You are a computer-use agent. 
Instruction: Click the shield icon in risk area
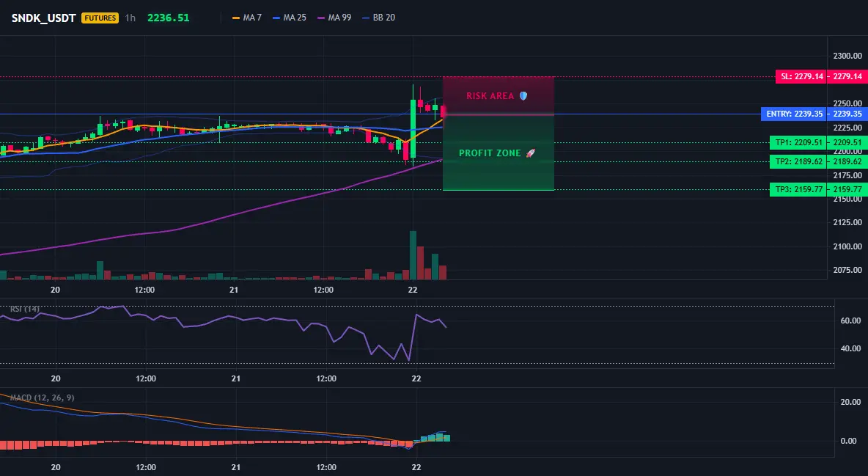pyautogui.click(x=523, y=96)
